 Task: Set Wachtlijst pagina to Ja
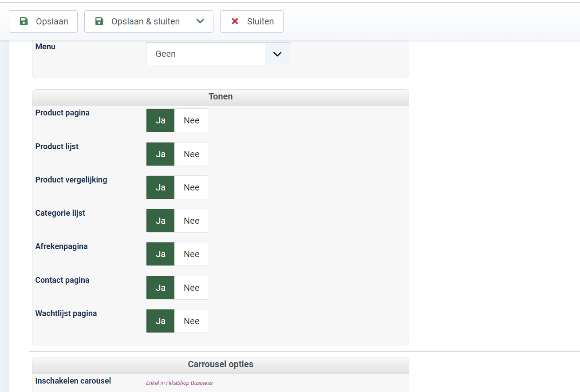[161, 321]
